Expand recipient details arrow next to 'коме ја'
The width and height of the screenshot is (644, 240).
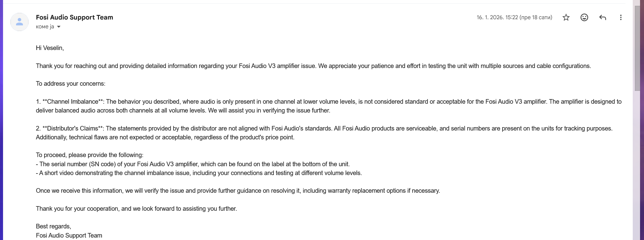coord(59,27)
